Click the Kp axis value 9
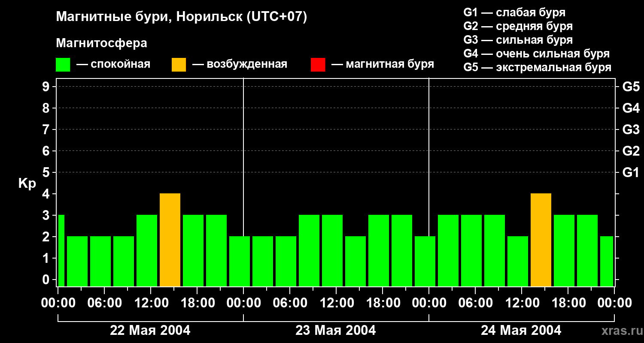Viewport: 644px width, 343px height. tap(47, 87)
